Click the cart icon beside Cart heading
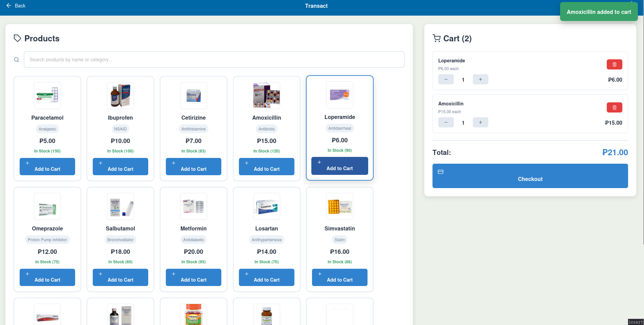Screen dimensions: 644x325 (x=437, y=38)
